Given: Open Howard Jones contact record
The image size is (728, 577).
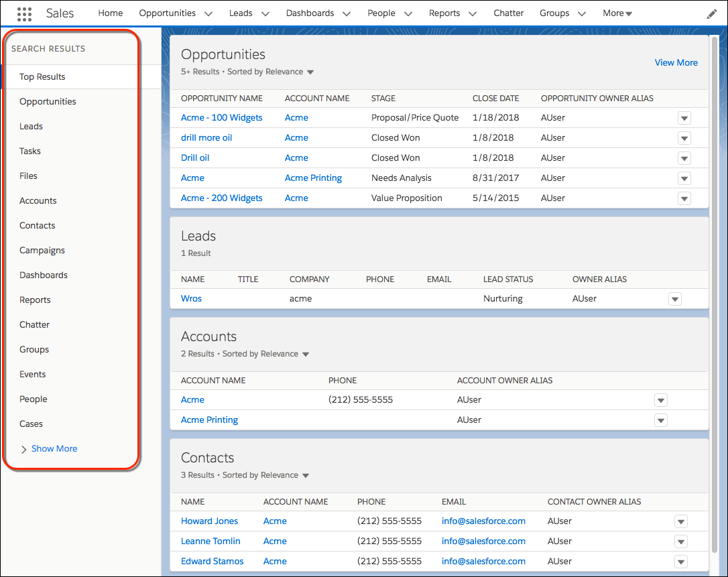Looking at the screenshot, I should (x=209, y=521).
